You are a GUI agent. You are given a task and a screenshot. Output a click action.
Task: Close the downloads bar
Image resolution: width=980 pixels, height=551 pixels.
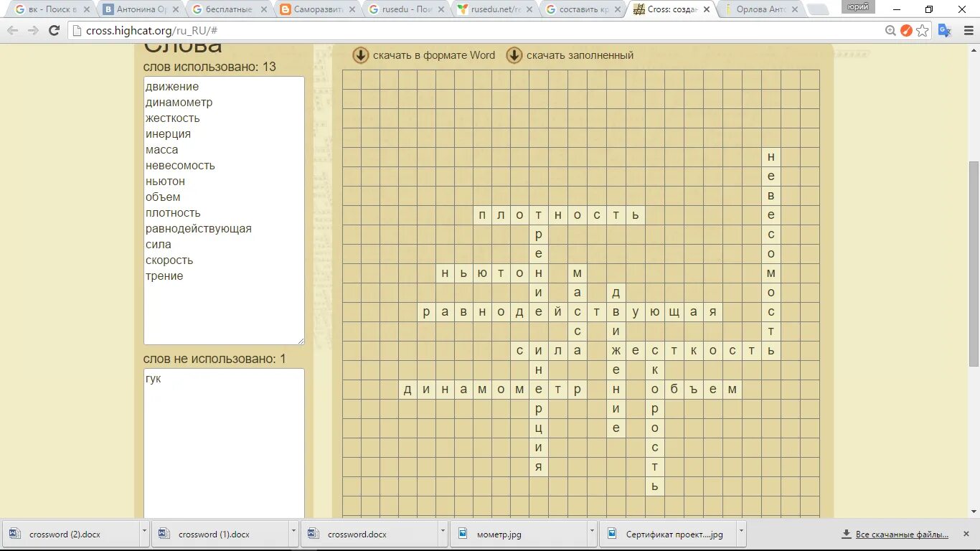(x=968, y=534)
